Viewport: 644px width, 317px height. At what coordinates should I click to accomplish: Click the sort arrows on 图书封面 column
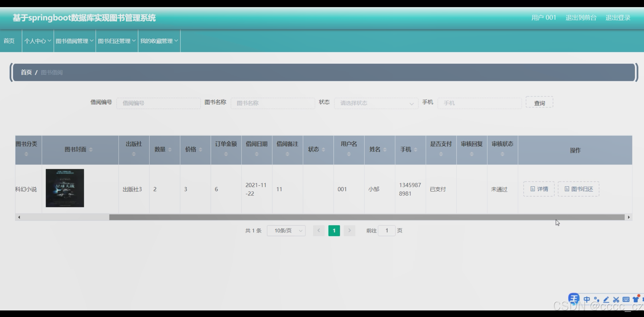[91, 150]
